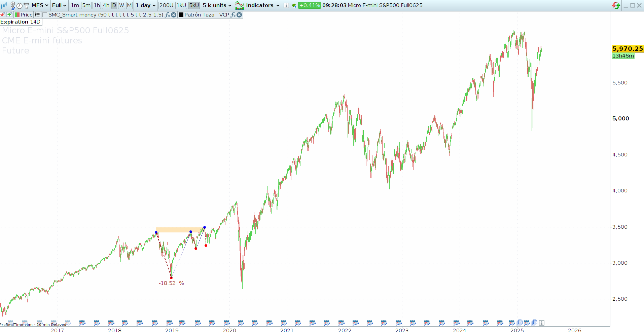Screen dimensions: 644x334
Task: Switch to the 1h timeframe
Action: click(x=97, y=5)
